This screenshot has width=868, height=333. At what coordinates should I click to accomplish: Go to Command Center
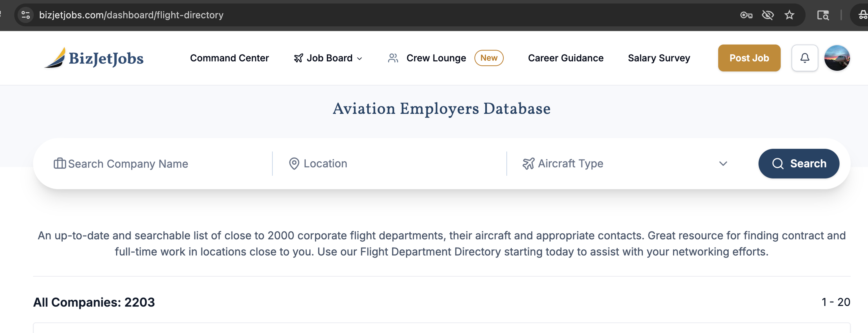229,58
